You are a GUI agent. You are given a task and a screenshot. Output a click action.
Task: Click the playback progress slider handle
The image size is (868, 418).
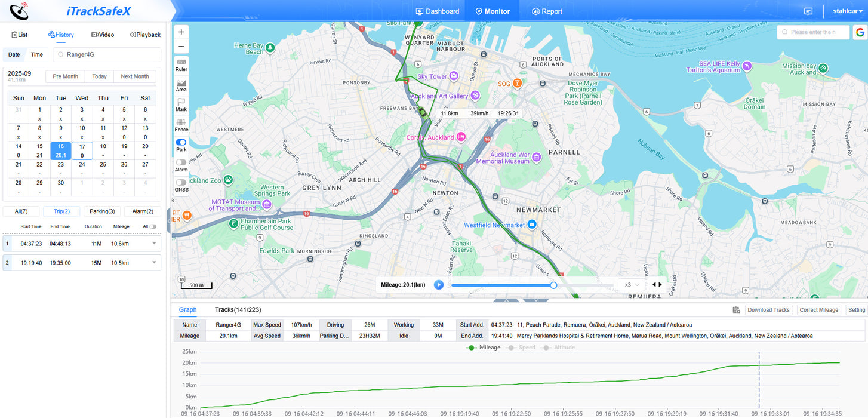(x=553, y=285)
